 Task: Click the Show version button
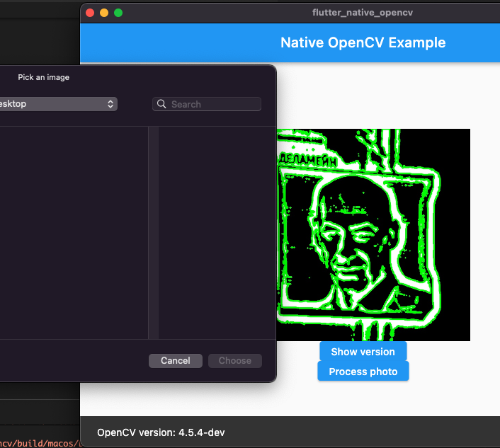pos(363,352)
